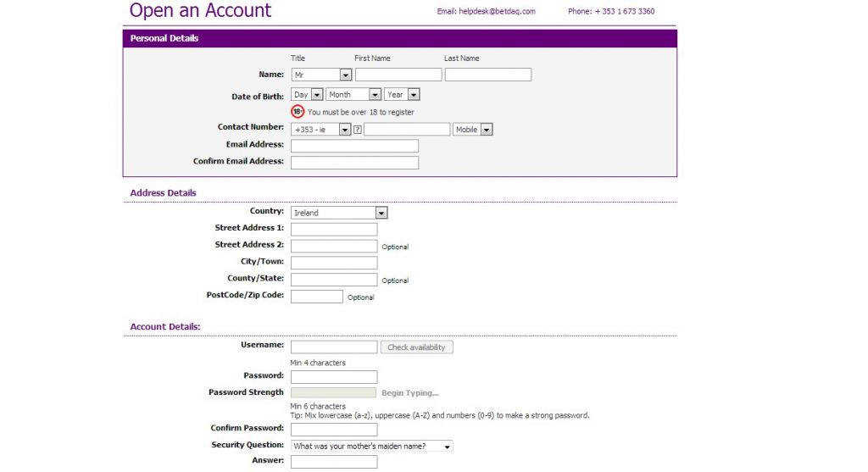Open the Month of birth dropdown
The width and height of the screenshot is (868, 472).
pyautogui.click(x=353, y=95)
